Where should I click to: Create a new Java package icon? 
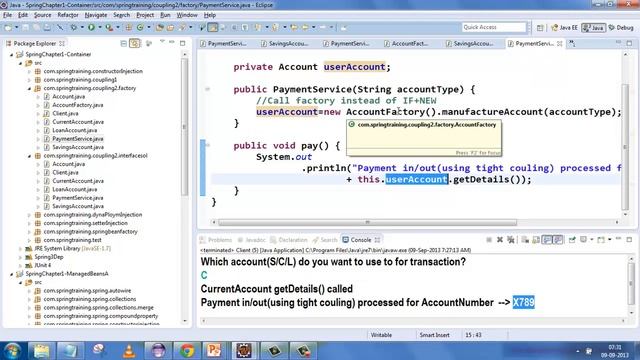pos(128,27)
